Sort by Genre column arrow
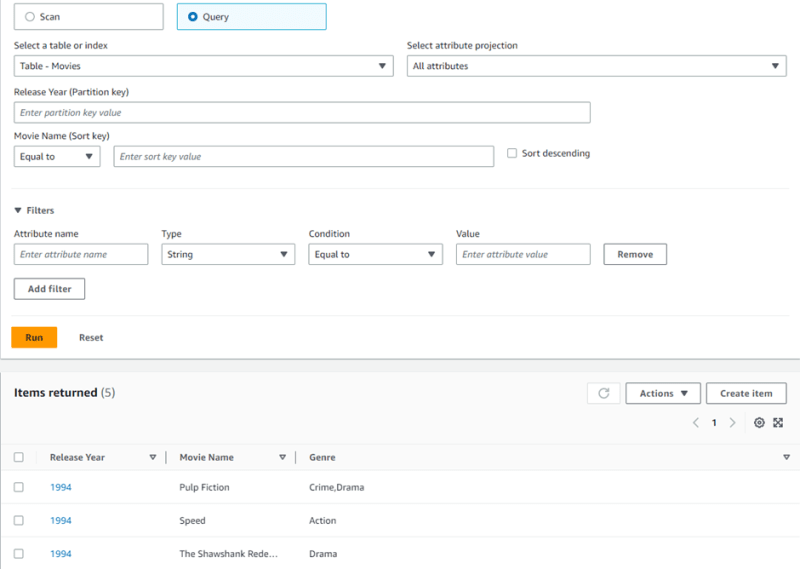800x569 pixels. [x=786, y=457]
